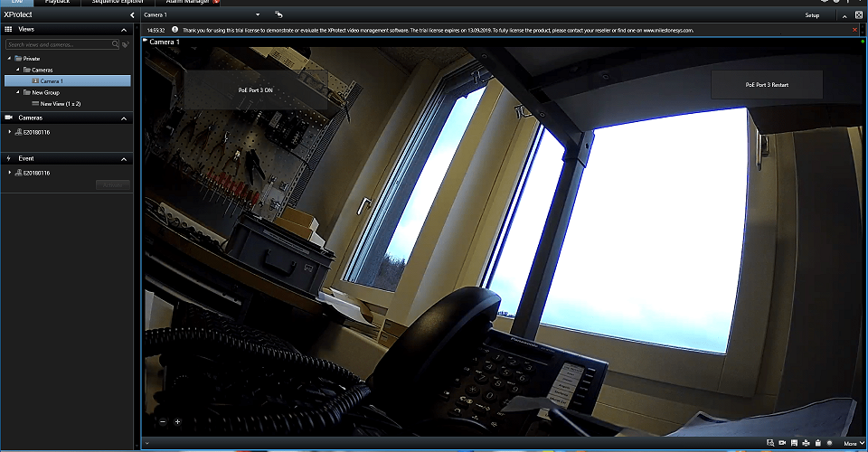Image resolution: width=868 pixels, height=452 pixels.
Task: Click the Activate event button
Action: pyautogui.click(x=113, y=184)
